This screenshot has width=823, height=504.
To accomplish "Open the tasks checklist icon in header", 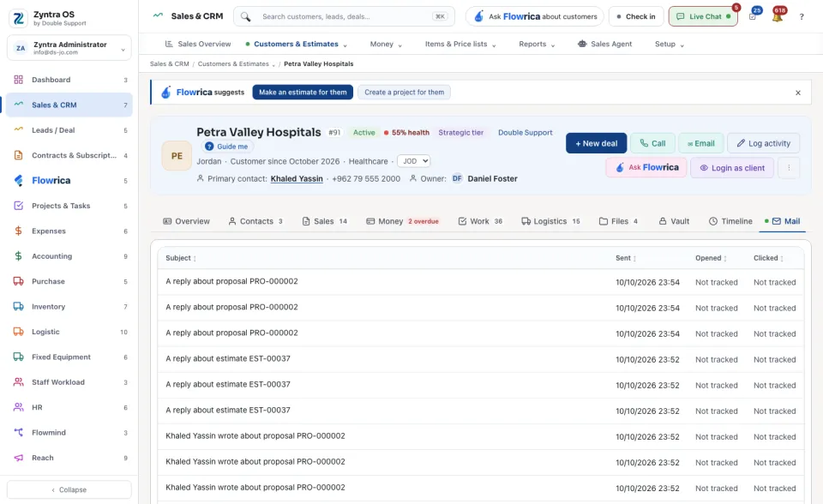I will coord(753,17).
